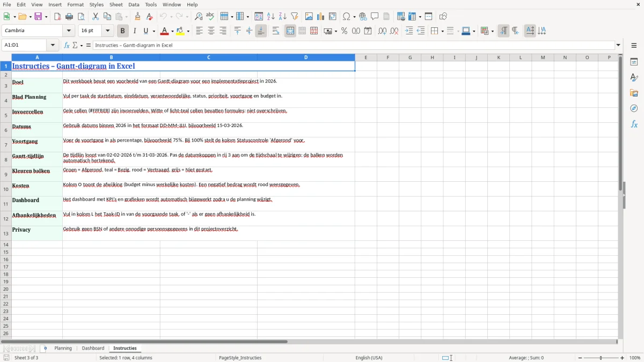The height and width of the screenshot is (362, 644).
Task: Toggle underline formatting
Action: click(145, 31)
